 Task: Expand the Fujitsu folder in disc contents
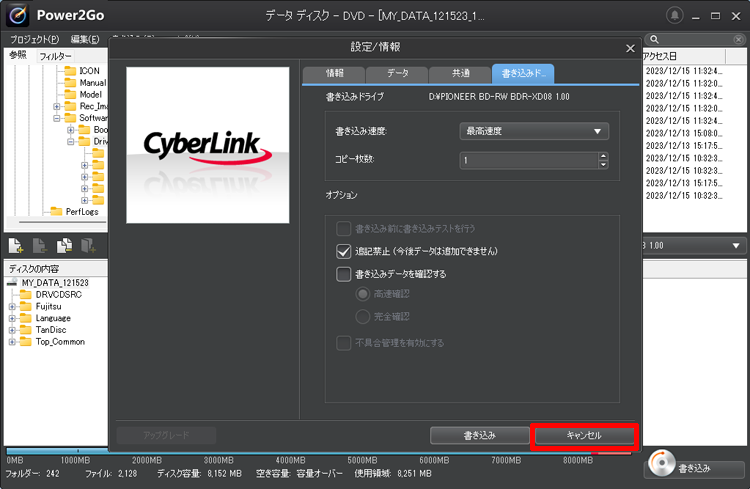click(x=12, y=306)
